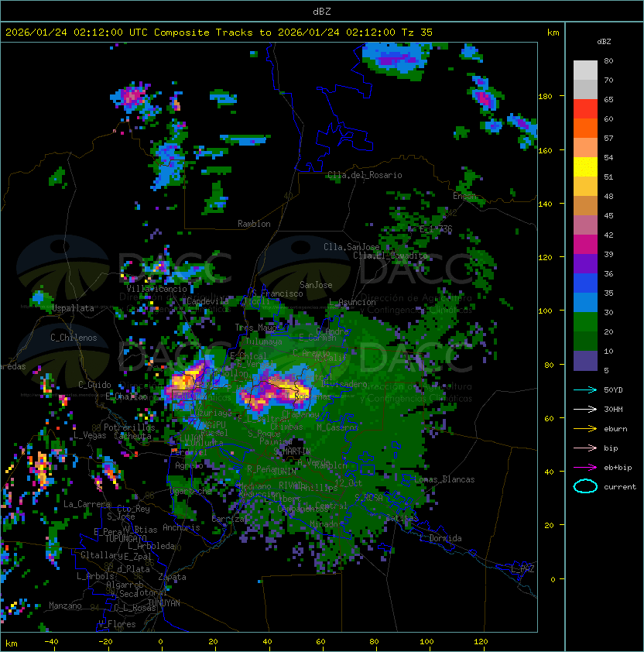Click the 'Clla.del_Rosario' place label
The width and height of the screenshot is (644, 652).
(x=365, y=175)
